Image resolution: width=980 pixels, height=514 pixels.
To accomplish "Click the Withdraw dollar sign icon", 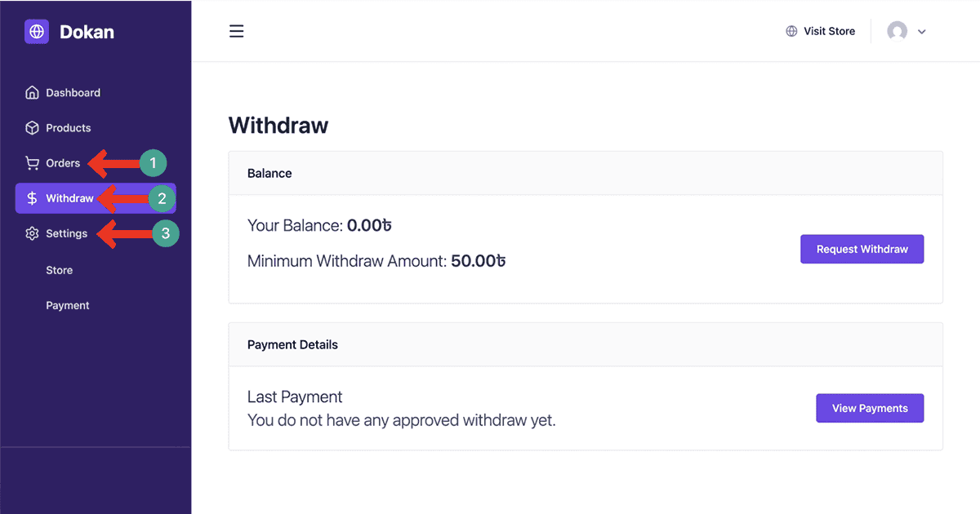I will click(x=32, y=198).
